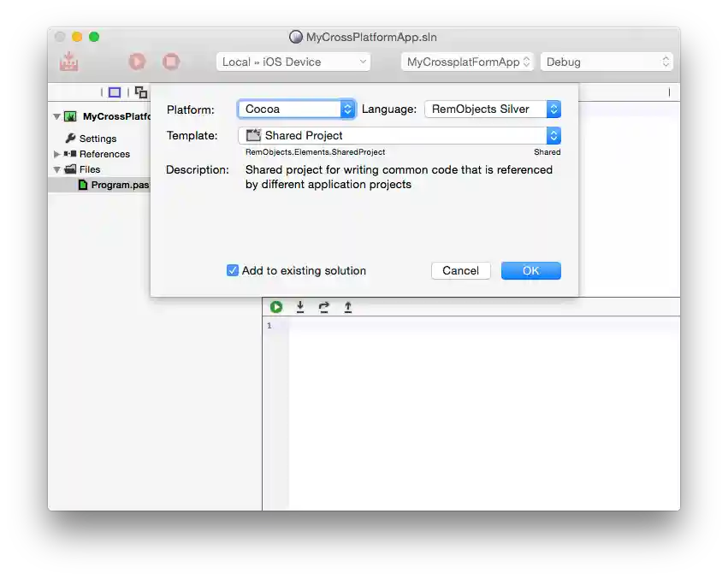Viewport: 728px width, 579px height.
Task: Open the Language dropdown showing RemObjects Silver
Action: click(x=493, y=109)
